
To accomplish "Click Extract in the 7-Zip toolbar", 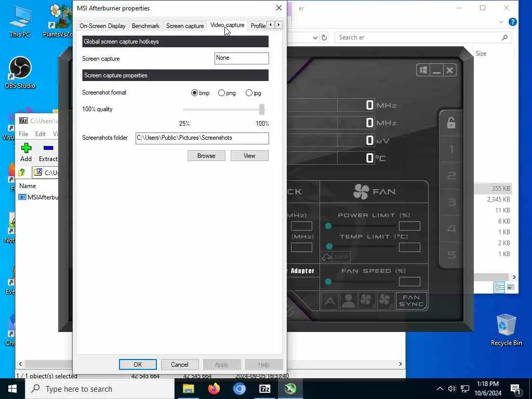I will click(48, 152).
